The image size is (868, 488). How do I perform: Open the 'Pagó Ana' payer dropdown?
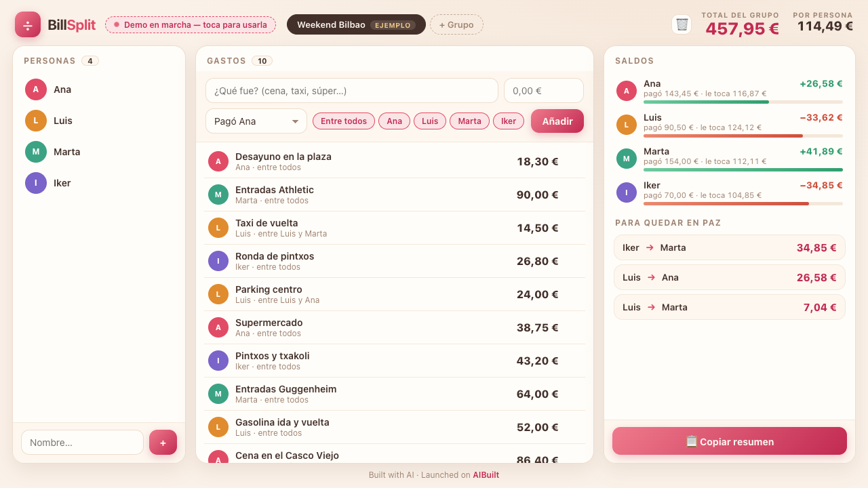click(x=256, y=121)
